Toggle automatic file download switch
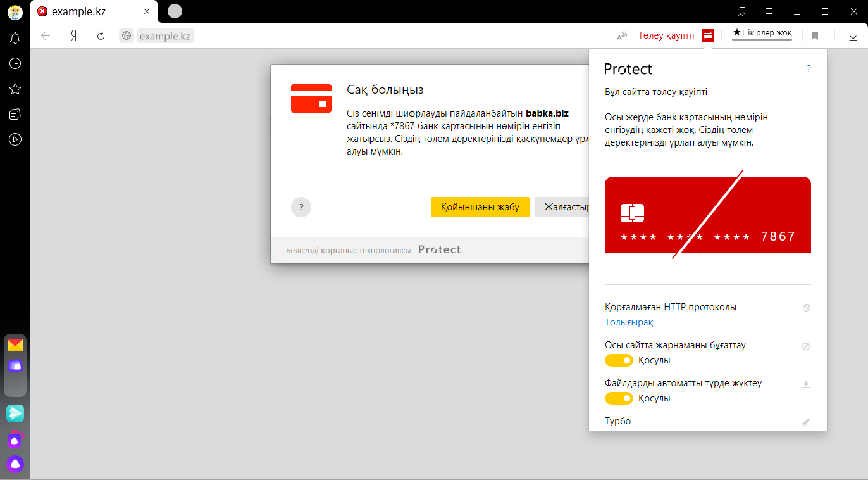 click(619, 398)
